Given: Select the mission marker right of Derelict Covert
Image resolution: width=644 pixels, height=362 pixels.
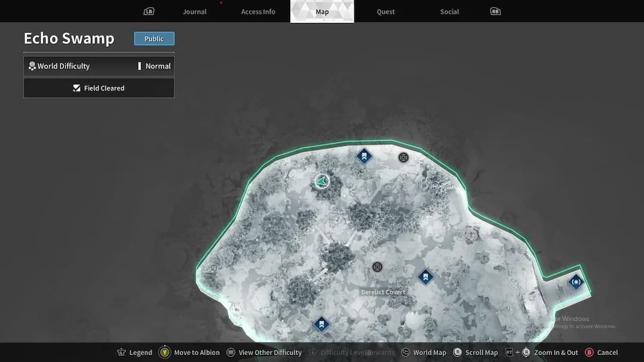Looking at the screenshot, I should pos(426,277).
